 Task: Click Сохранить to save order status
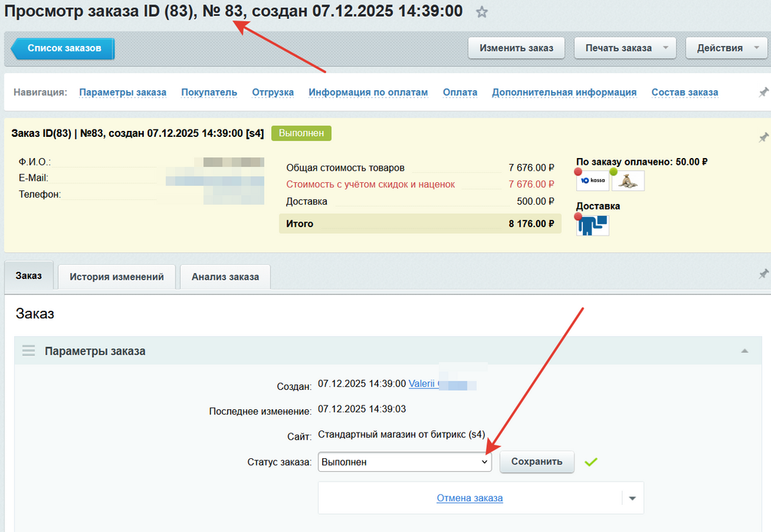[x=536, y=461]
